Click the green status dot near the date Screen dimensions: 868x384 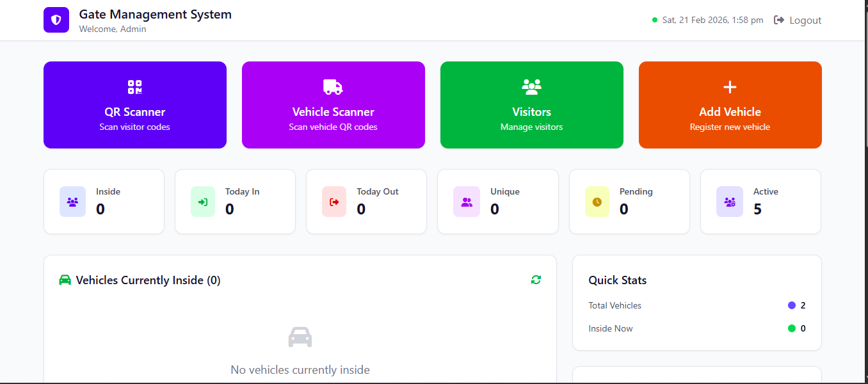[654, 20]
